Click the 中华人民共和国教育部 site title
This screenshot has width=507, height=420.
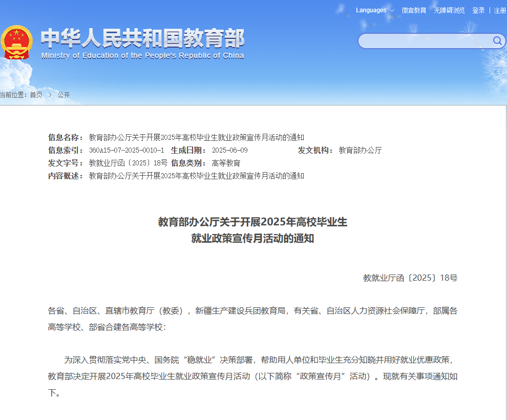(142, 38)
